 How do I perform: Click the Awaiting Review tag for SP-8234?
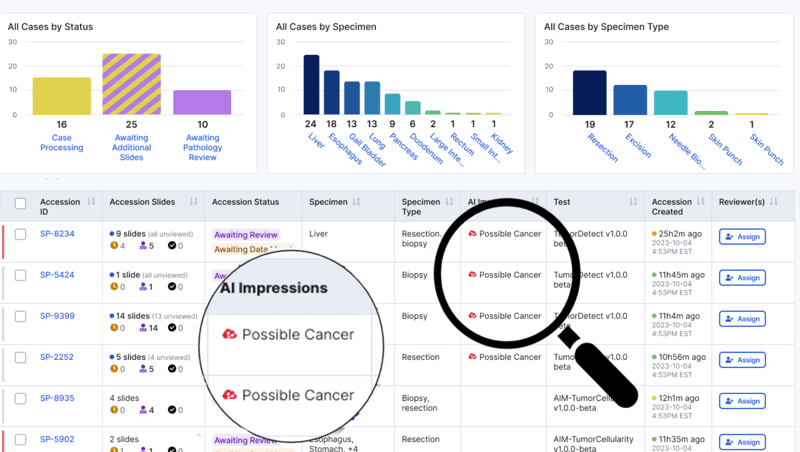coord(245,235)
